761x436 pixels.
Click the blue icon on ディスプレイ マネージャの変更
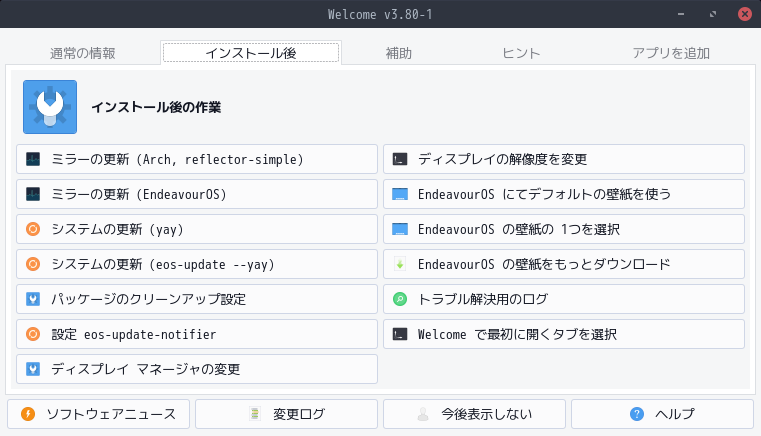click(x=33, y=369)
